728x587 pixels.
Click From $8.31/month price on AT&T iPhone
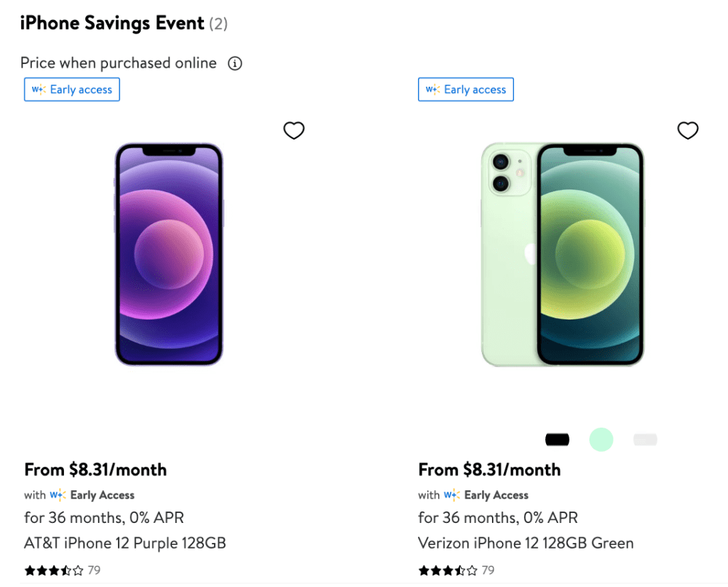coord(95,470)
